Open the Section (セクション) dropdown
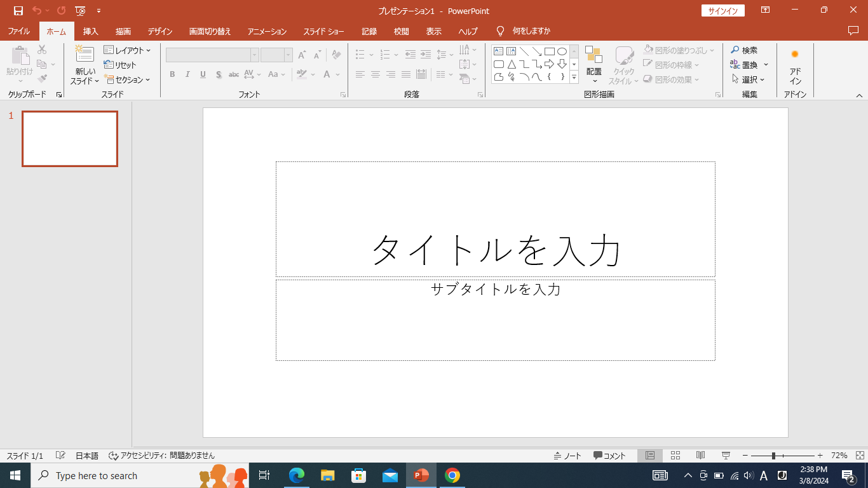This screenshot has height=488, width=868. tap(128, 79)
